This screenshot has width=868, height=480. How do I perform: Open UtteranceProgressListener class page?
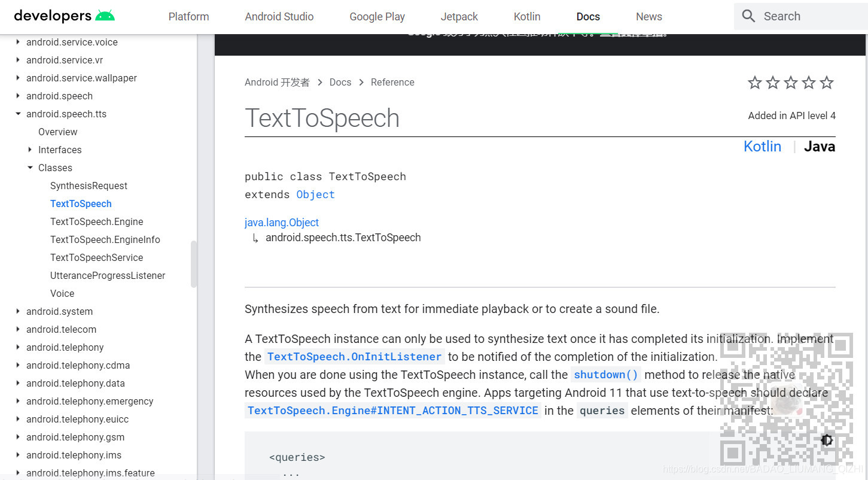pyautogui.click(x=108, y=275)
